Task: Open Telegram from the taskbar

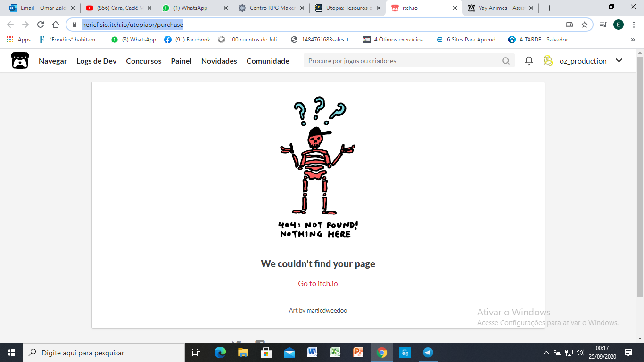Action: [428, 353]
